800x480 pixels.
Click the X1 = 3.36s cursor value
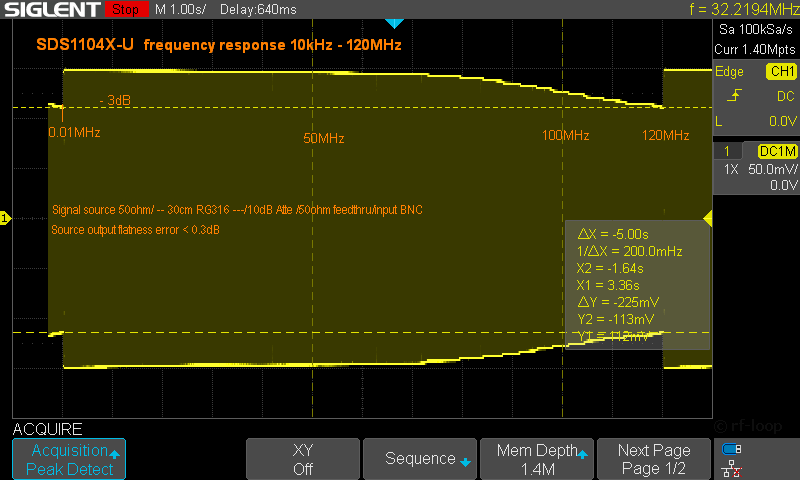(x=608, y=285)
